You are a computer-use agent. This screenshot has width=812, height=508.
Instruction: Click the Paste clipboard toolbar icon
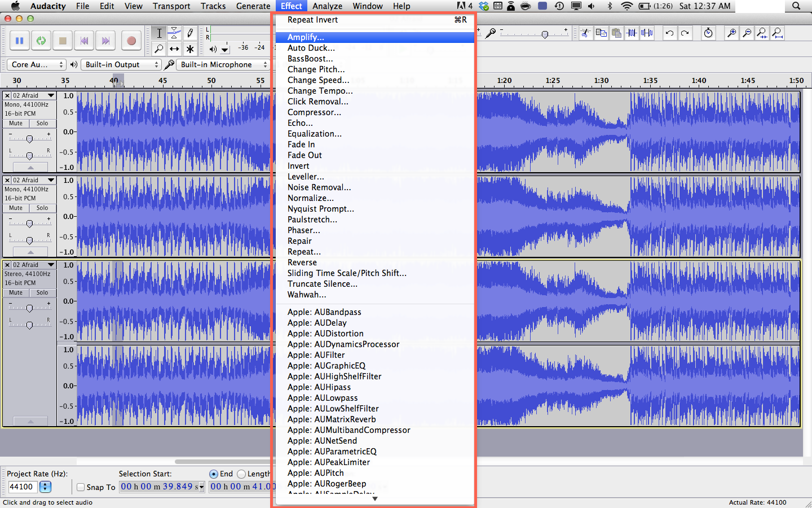[616, 33]
